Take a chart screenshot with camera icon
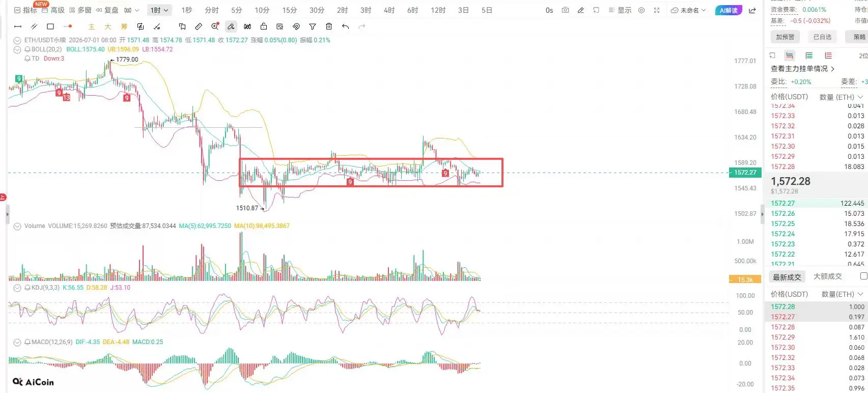868x393 pixels. (x=565, y=10)
